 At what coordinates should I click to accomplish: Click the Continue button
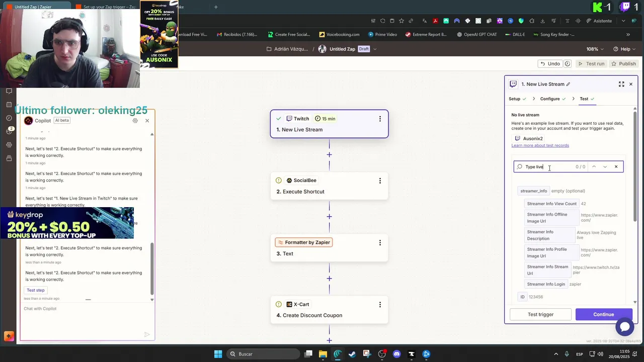[604, 314]
